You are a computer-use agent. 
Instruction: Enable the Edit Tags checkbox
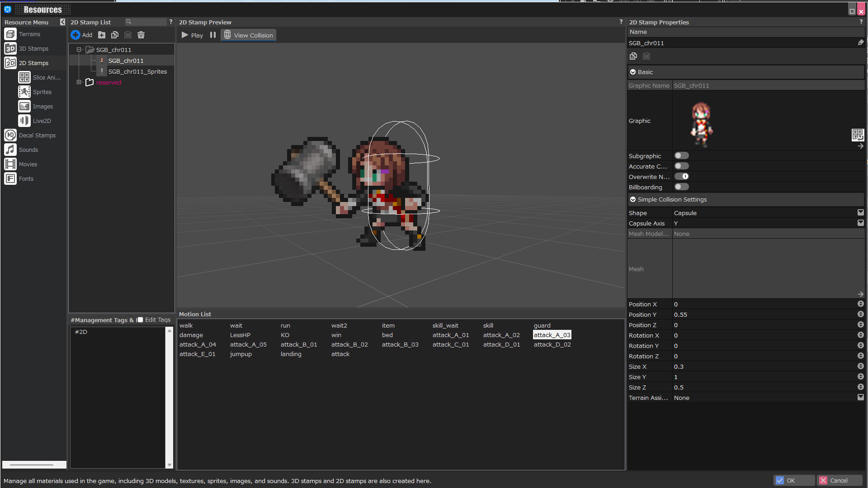click(x=140, y=319)
